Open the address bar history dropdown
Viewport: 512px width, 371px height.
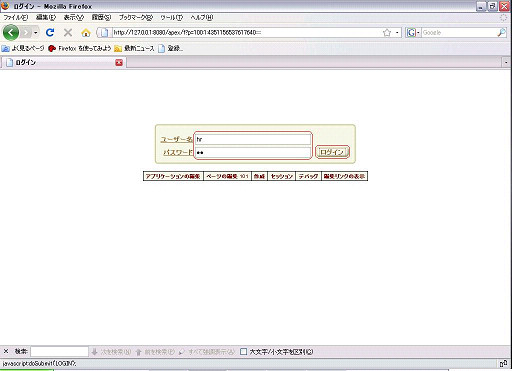(397, 33)
